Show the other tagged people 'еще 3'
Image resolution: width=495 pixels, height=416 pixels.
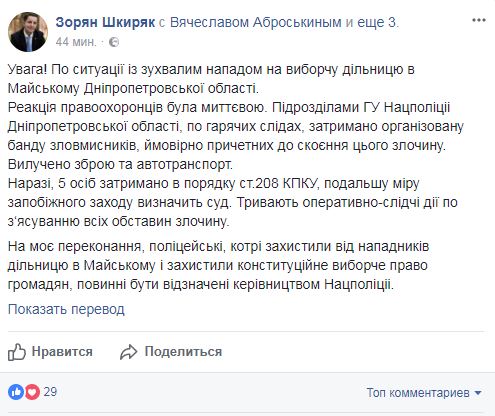pos(378,23)
